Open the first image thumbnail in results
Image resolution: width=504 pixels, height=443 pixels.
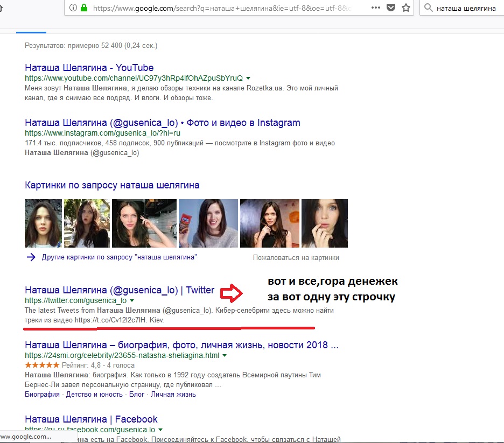point(44,223)
